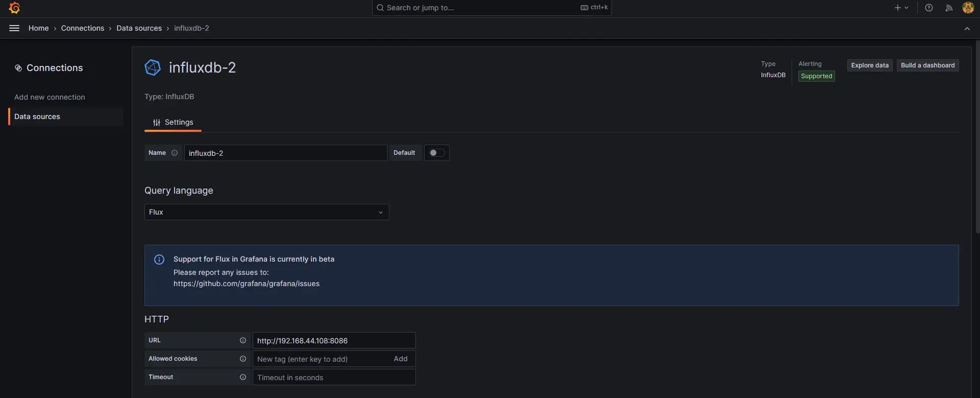This screenshot has height=398, width=980.
Task: Navigate to Connections breadcrumb
Action: pyautogui.click(x=83, y=28)
